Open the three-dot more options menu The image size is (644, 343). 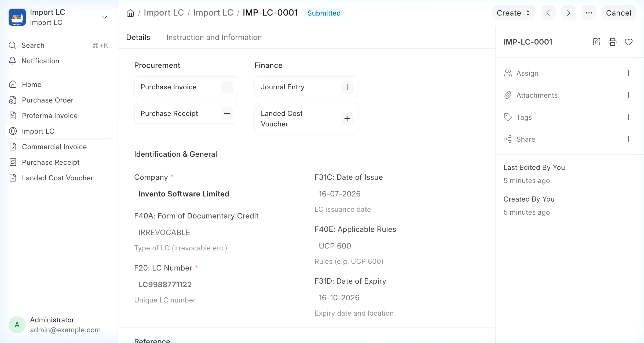click(x=589, y=13)
